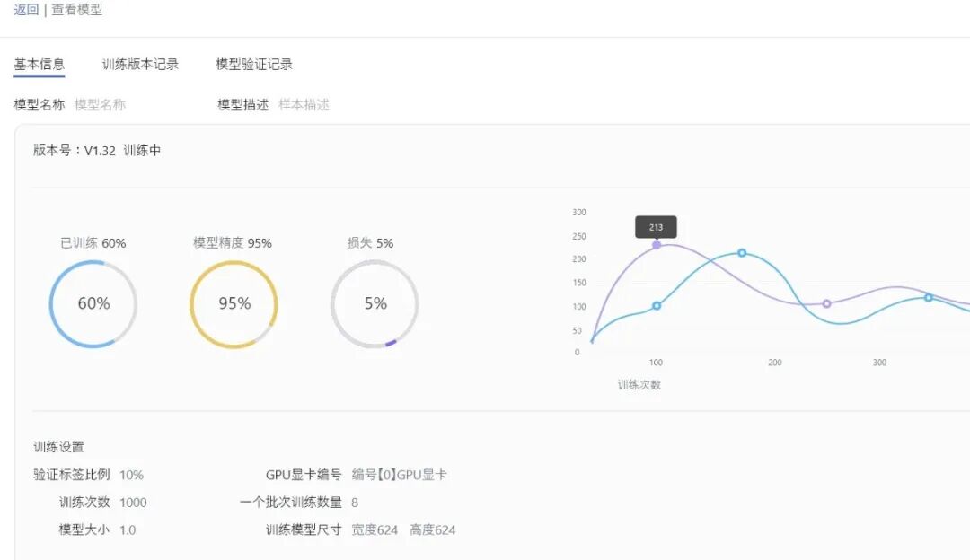Click the 模型描述 sample description field
Image resolution: width=970 pixels, height=560 pixels.
tap(305, 105)
